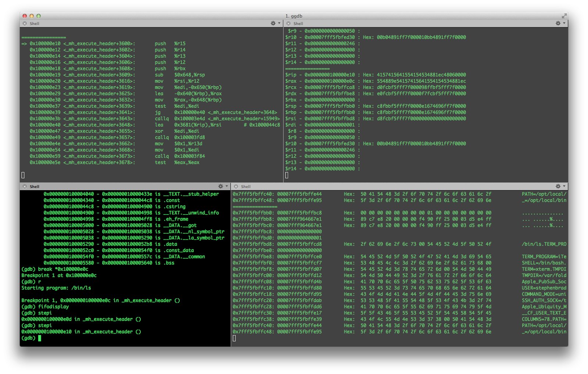Click the 'COLUMNS=78.PATH=' ASCII text
This screenshot has height=374, width=588.
[544, 319]
